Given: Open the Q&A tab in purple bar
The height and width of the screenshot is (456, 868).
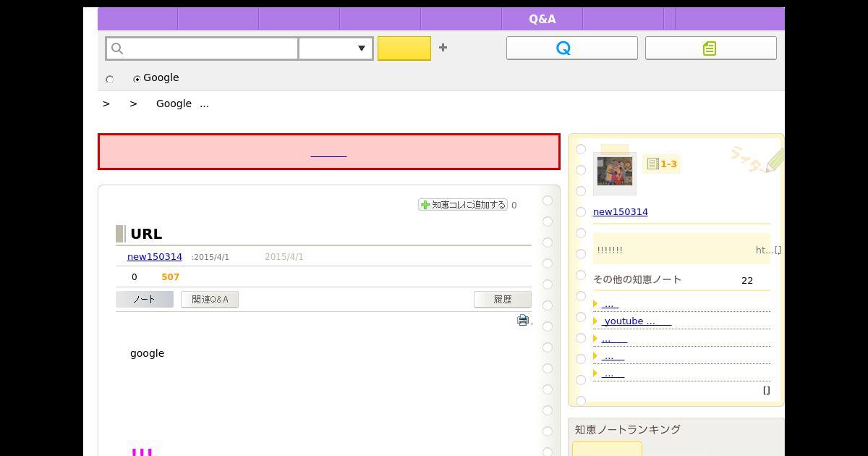Looking at the screenshot, I should (542, 20).
